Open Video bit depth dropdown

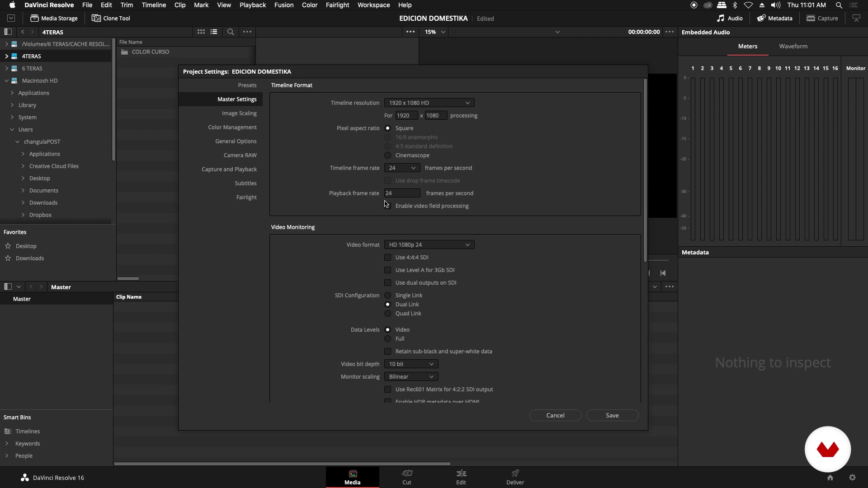[411, 364]
